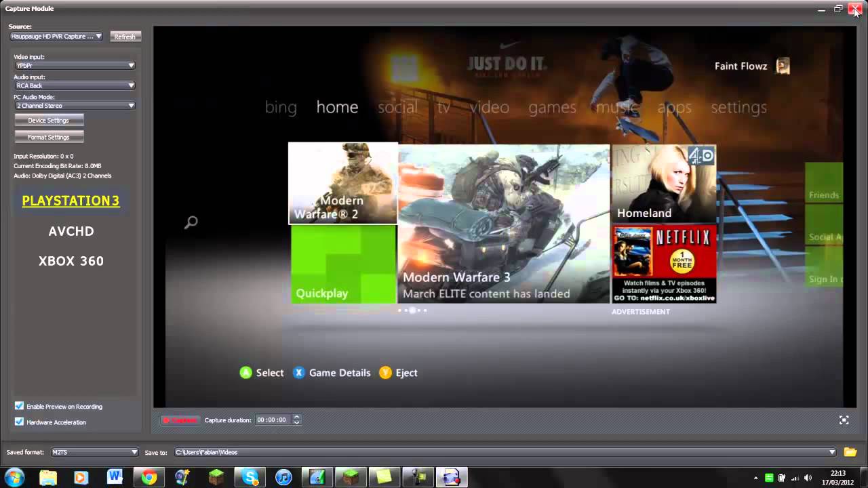
Task: Click the Quickplay tile
Action: click(343, 264)
